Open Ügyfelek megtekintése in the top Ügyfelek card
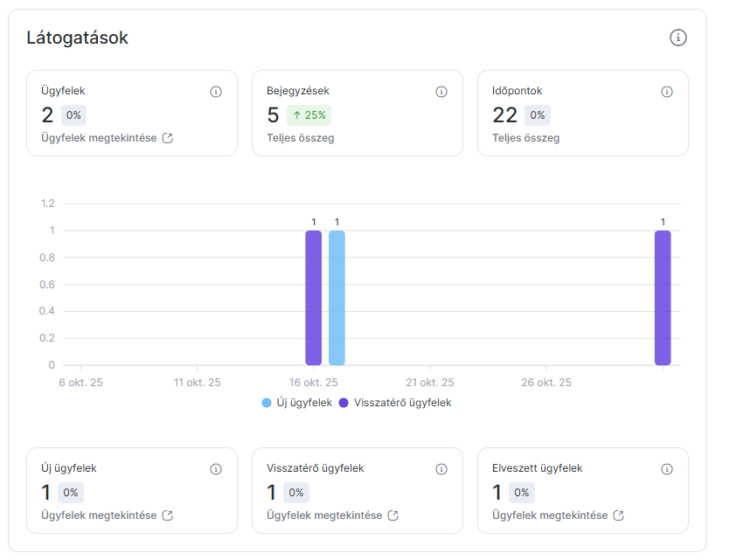743x560 pixels. [99, 138]
